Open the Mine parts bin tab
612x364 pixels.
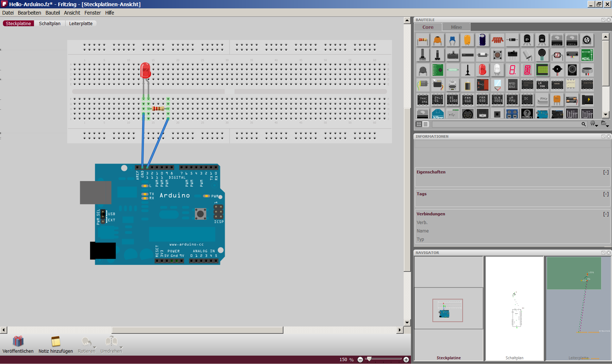click(x=456, y=27)
